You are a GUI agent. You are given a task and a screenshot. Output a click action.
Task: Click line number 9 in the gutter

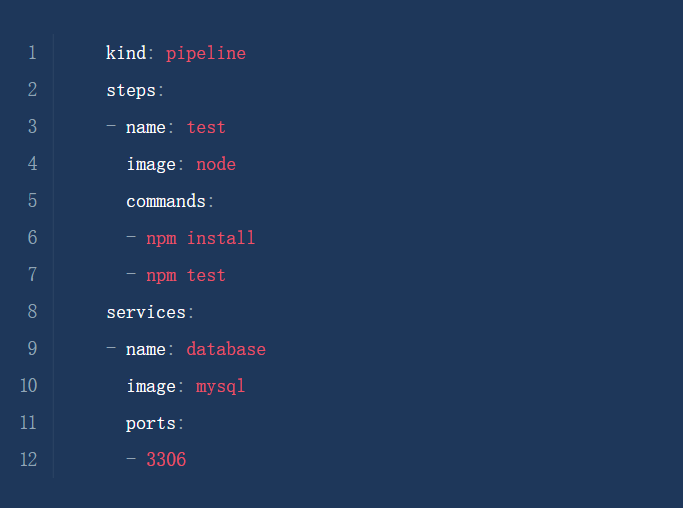coord(32,349)
